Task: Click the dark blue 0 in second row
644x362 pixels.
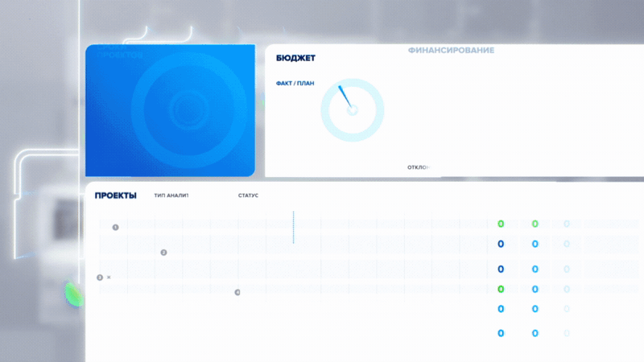Action: coord(500,244)
